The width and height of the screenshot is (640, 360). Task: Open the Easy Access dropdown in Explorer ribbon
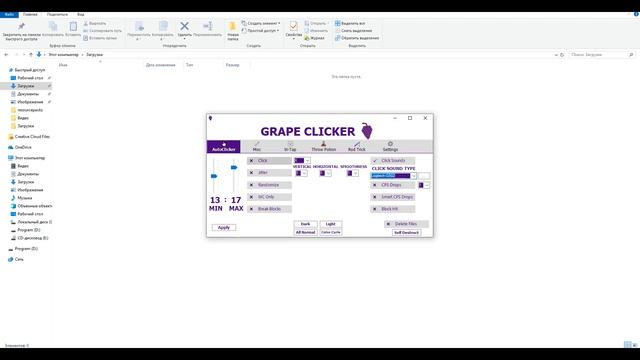(260, 31)
